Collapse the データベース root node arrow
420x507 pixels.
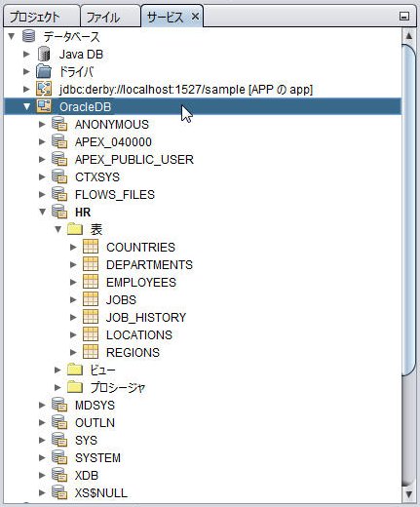(12, 36)
